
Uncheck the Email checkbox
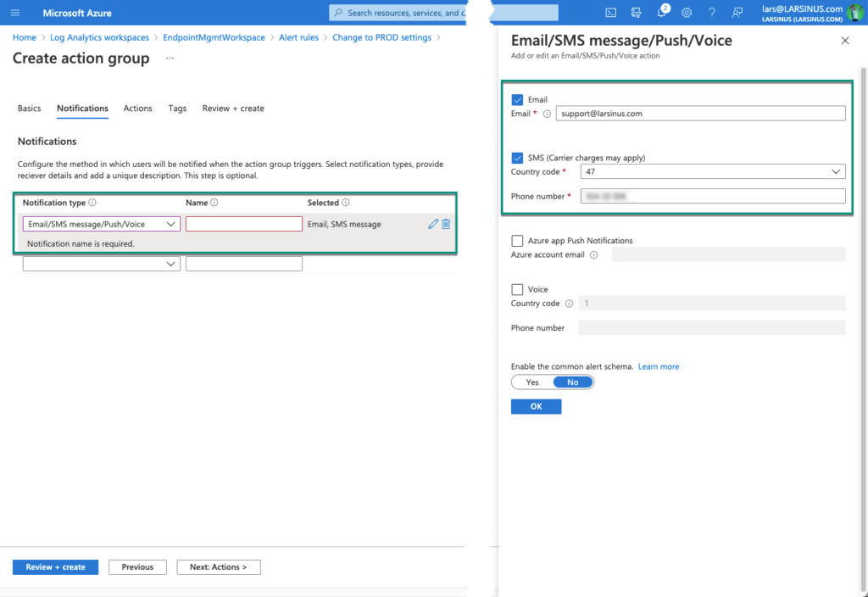click(x=517, y=100)
